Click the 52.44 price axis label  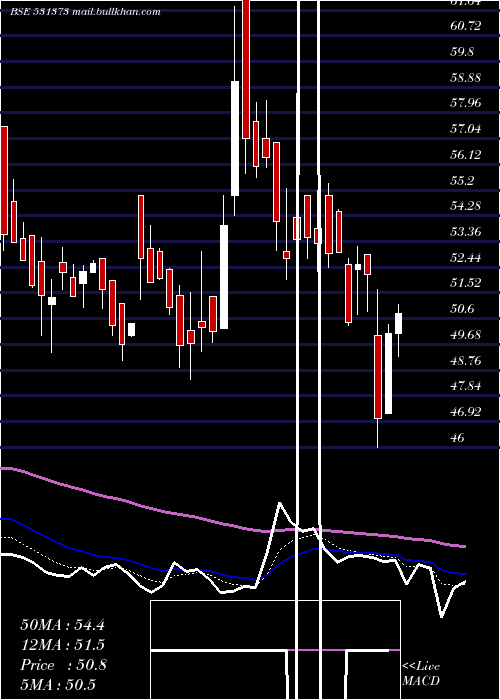[x=466, y=258]
